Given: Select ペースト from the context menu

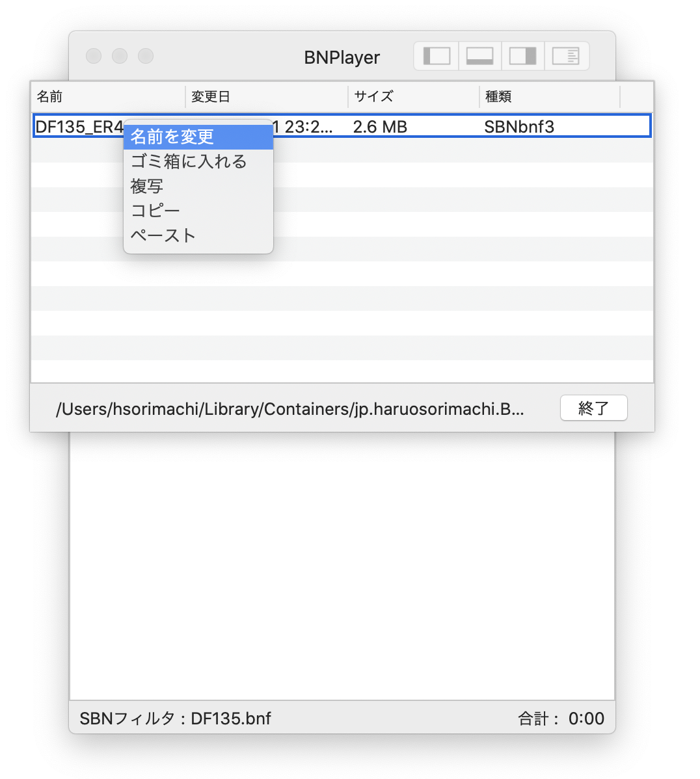Looking at the screenshot, I should (198, 235).
